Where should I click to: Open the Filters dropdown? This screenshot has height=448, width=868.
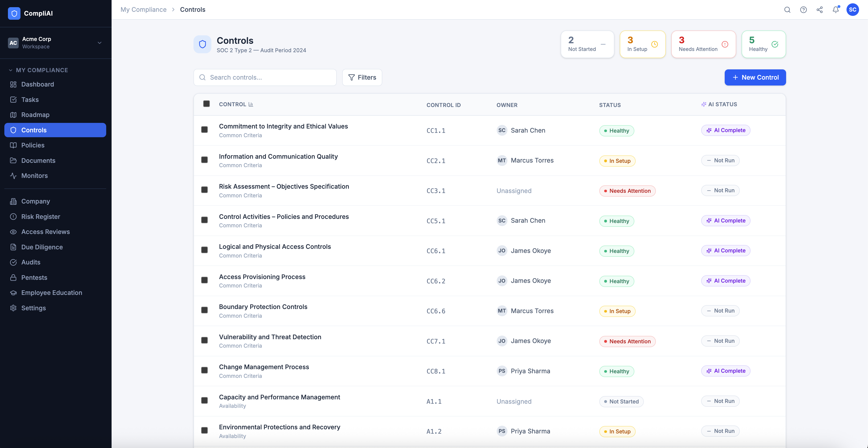(362, 78)
